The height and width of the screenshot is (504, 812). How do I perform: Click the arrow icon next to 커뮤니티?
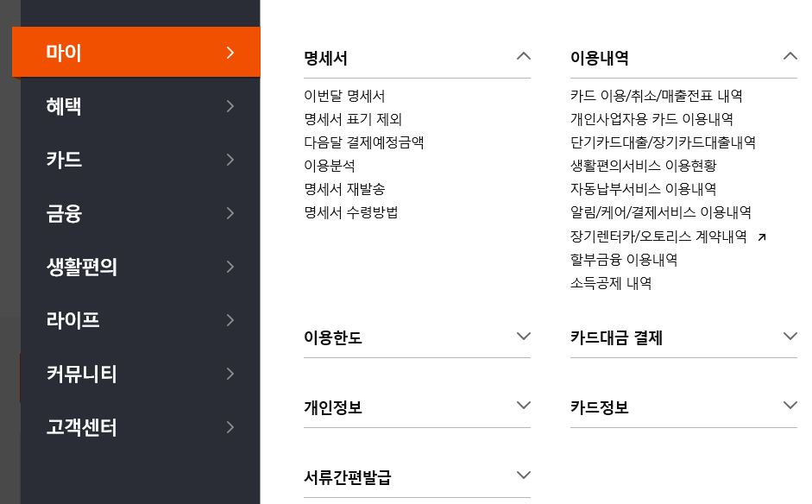point(230,374)
